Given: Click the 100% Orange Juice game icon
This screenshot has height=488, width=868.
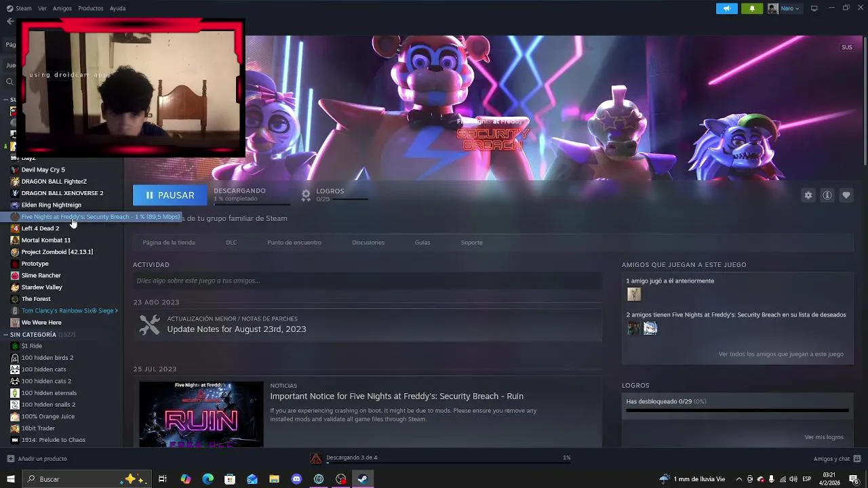Looking at the screenshot, I should click(15, 416).
